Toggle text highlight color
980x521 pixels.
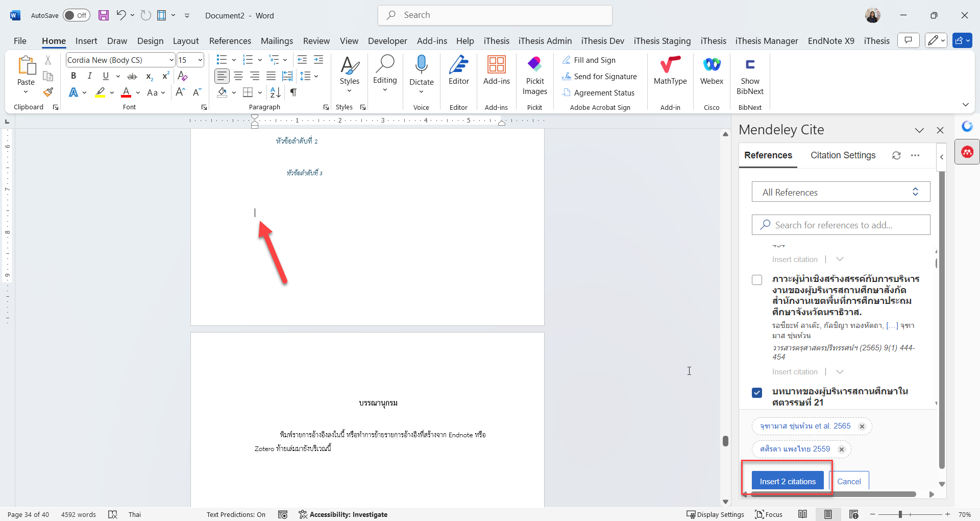click(100, 92)
